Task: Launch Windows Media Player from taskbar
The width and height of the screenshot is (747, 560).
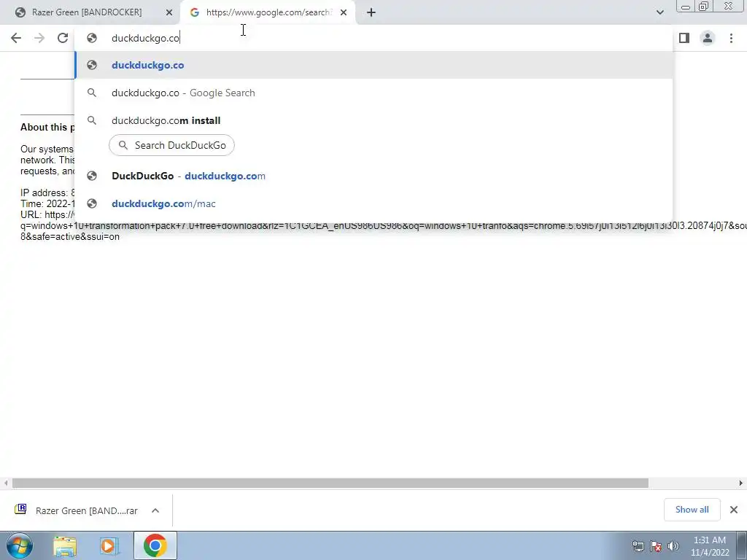Action: tap(109, 545)
